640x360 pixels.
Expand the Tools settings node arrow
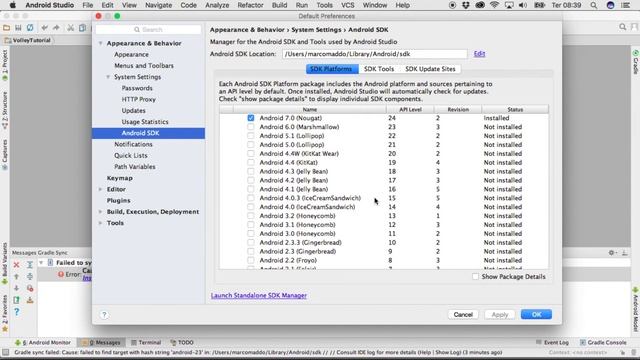tap(100, 223)
